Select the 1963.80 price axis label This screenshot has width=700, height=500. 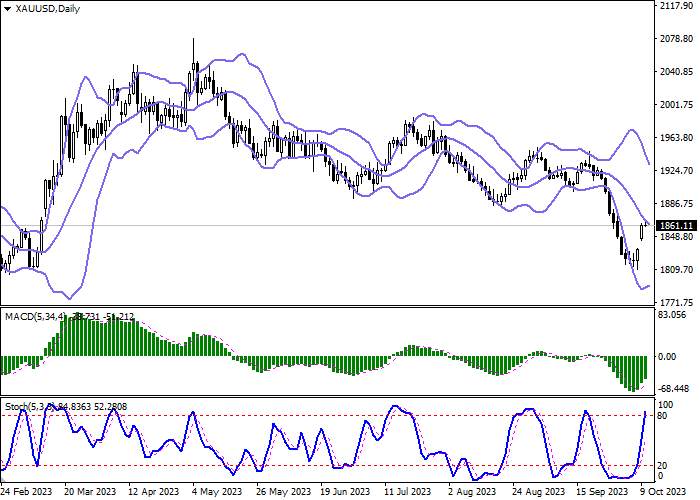point(677,138)
